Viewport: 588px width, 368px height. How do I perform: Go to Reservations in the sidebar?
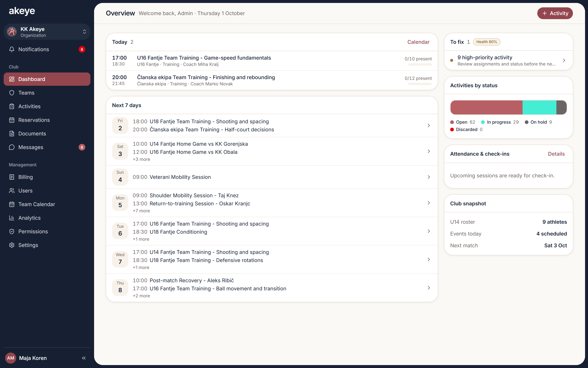47,120
